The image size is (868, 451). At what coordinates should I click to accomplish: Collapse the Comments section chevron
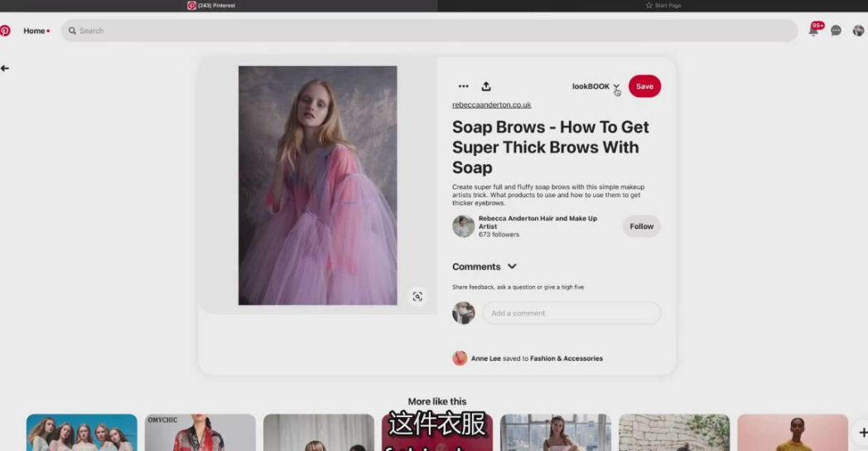point(512,267)
